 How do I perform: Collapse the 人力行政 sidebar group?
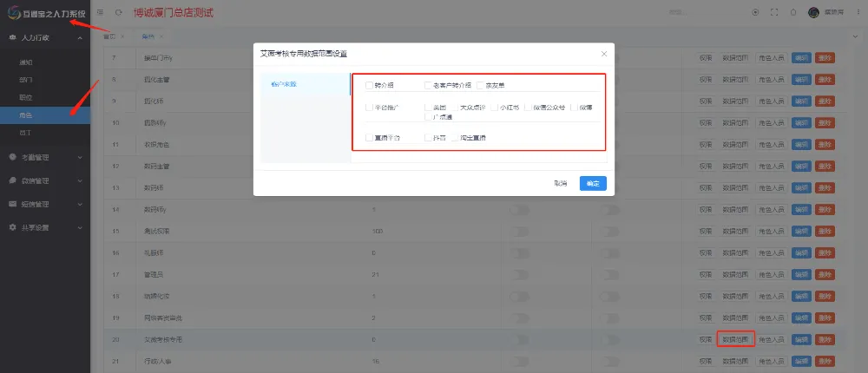tap(44, 38)
